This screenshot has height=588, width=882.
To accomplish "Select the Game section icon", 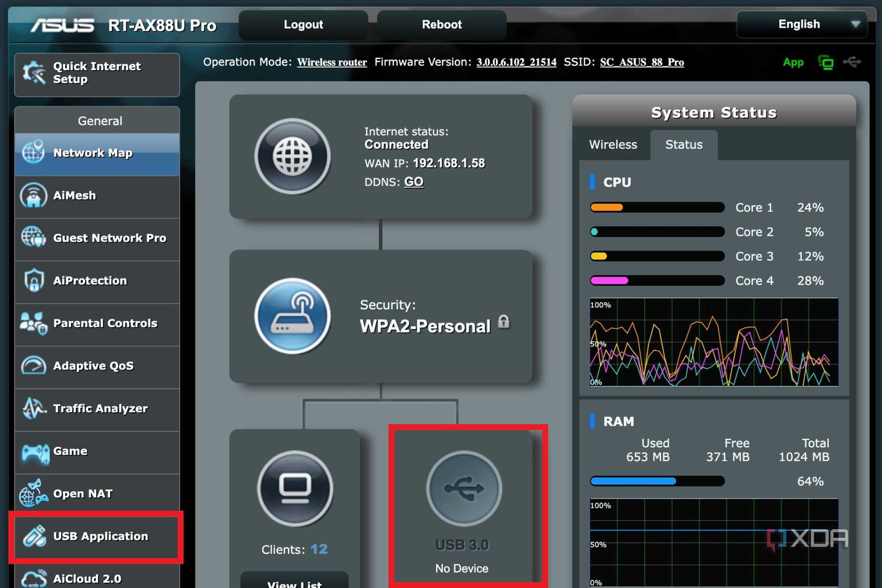I will click(x=33, y=451).
